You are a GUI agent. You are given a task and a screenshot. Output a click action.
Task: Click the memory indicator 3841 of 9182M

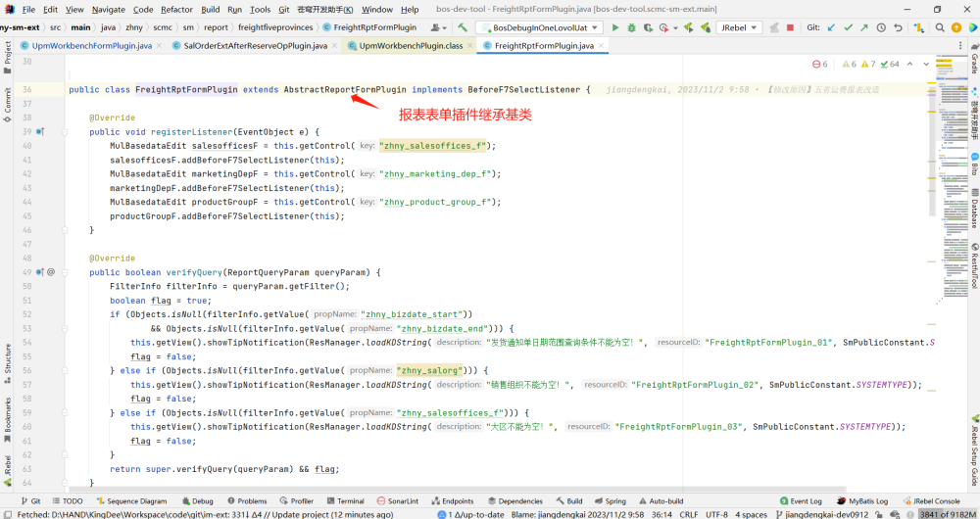[948, 515]
